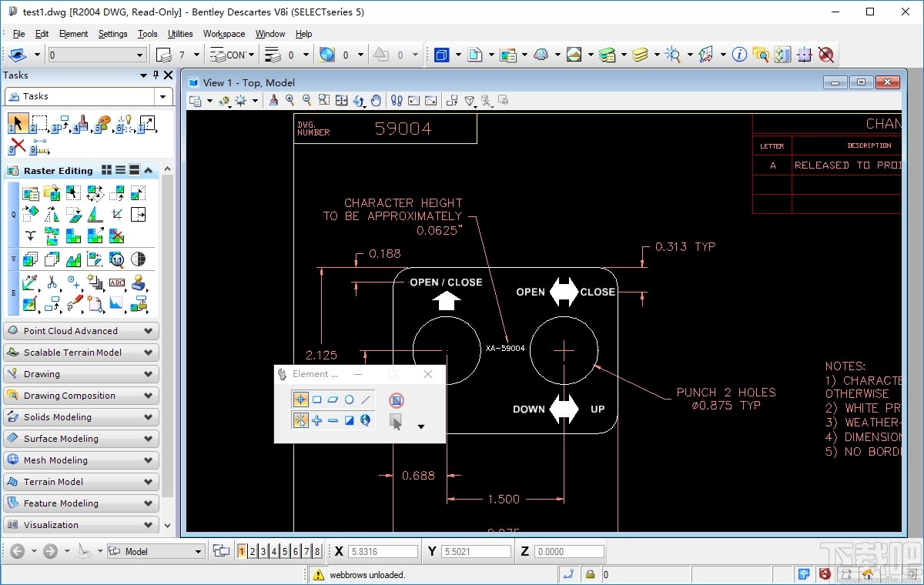Image resolution: width=924 pixels, height=585 pixels.
Task: Click the Attach Raster folder icon
Action: pyautogui.click(x=52, y=193)
